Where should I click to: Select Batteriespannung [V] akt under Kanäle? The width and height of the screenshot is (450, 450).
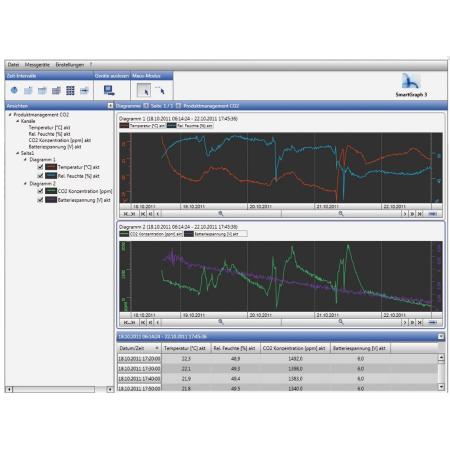(55, 147)
